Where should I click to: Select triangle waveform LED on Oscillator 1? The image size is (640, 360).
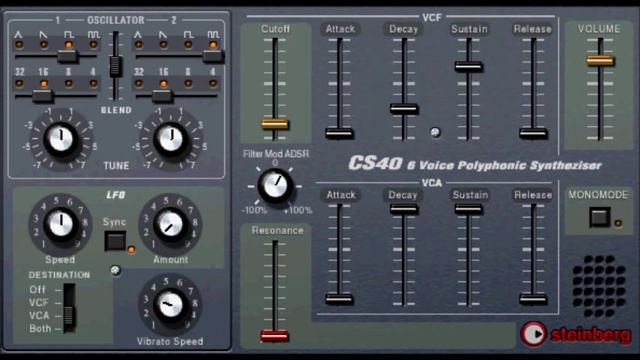tap(19, 44)
